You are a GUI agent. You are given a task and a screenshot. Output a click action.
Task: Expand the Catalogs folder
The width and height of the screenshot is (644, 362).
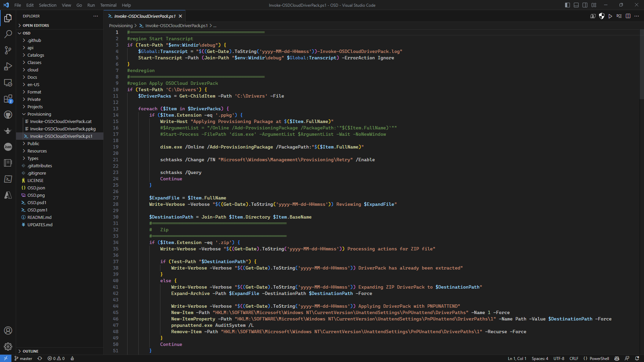tap(36, 55)
